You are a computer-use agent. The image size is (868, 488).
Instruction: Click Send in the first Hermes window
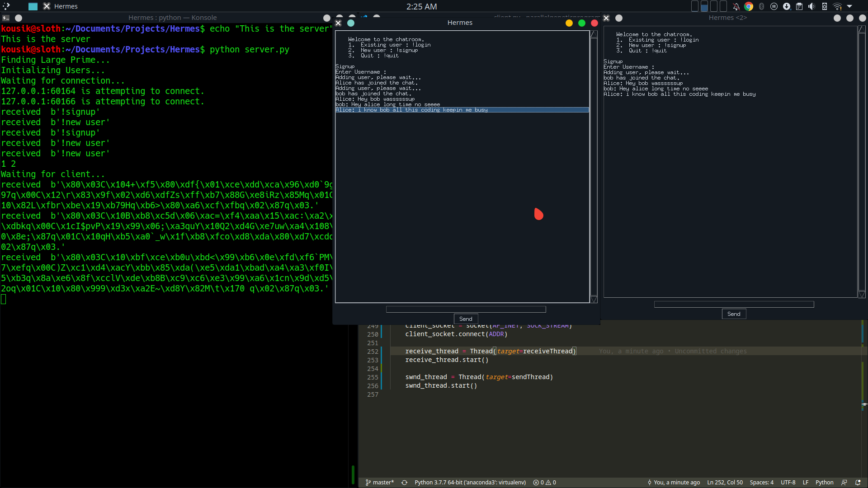(x=466, y=319)
